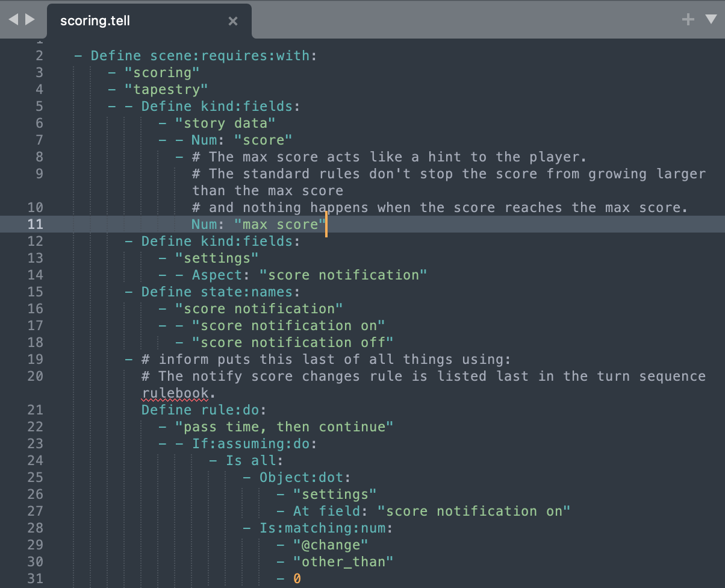Click "score notification off" string
Viewport: 725px width, 588px height.
pyautogui.click(x=293, y=342)
